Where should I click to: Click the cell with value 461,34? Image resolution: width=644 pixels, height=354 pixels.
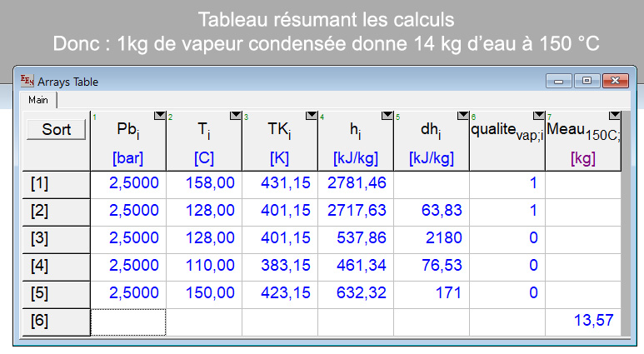356,267
